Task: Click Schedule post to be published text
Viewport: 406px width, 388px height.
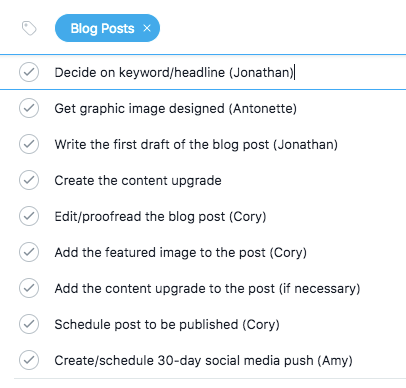Action: 167,325
